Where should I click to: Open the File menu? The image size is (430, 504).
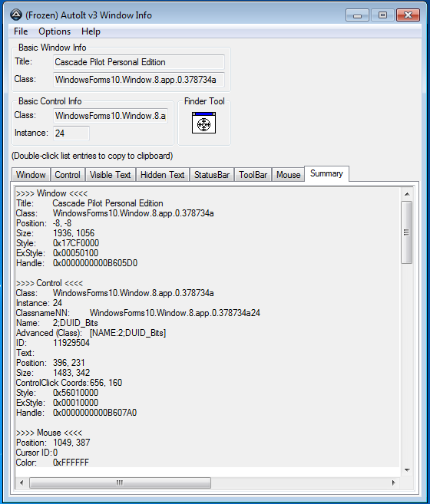21,31
